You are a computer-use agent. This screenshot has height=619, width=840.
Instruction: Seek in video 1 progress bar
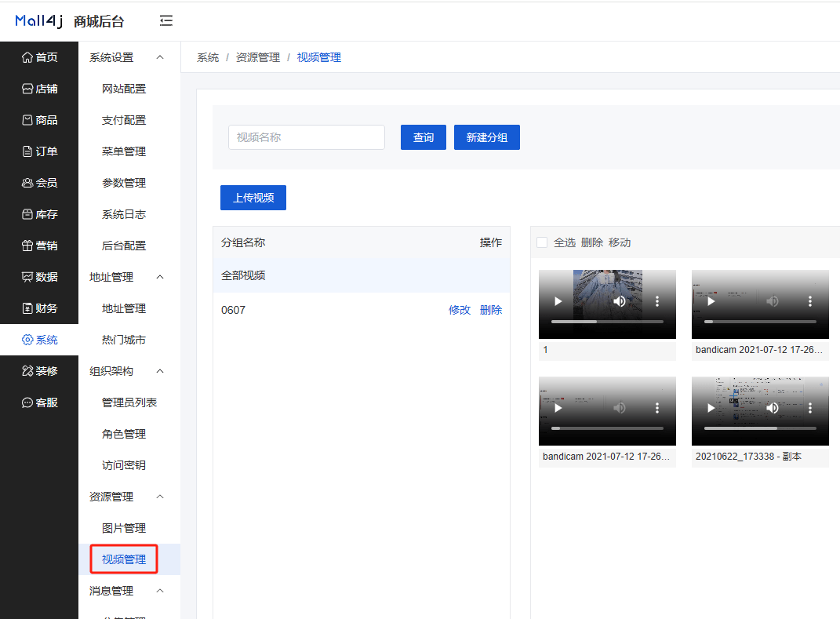[607, 322]
